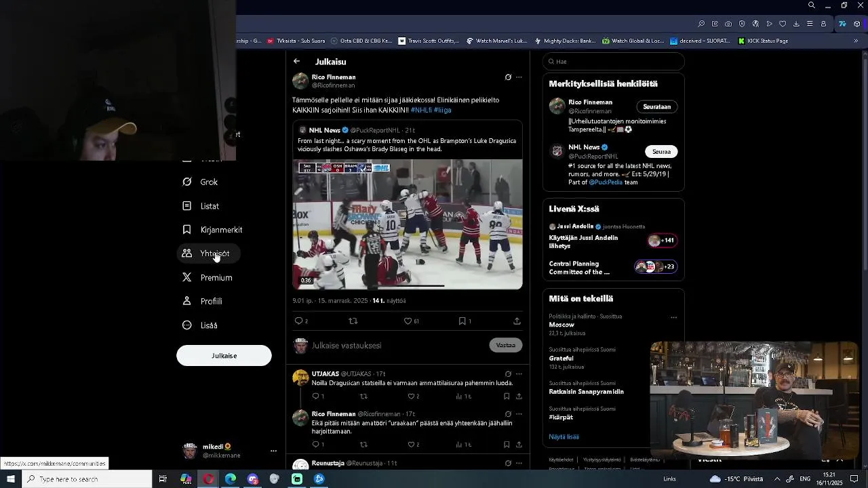The image size is (868, 488).
Task: Follow NHL News with Seuraa button
Action: (661, 152)
